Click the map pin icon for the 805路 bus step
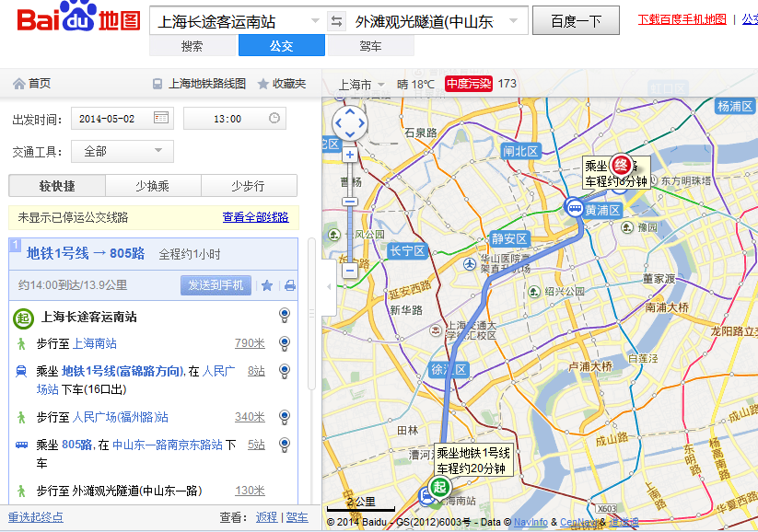The width and height of the screenshot is (758, 532). coord(285,445)
